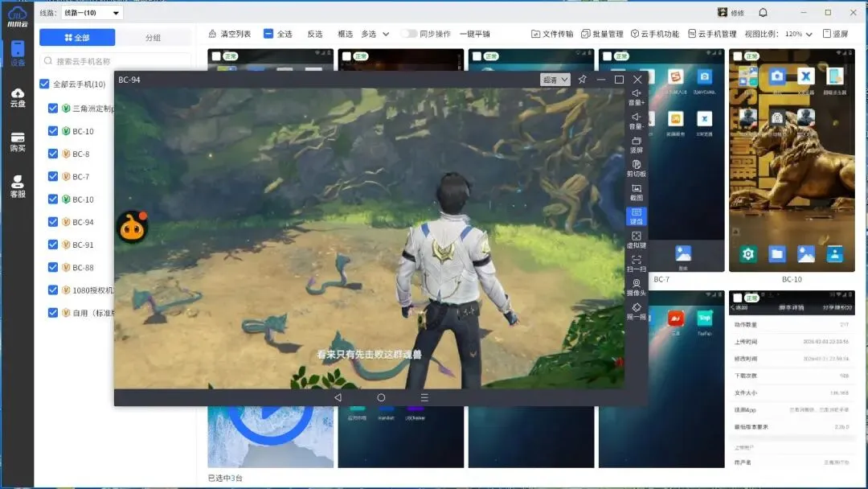Open the 设备 (devices) sidebar section
This screenshot has height=489, width=868.
click(x=18, y=53)
